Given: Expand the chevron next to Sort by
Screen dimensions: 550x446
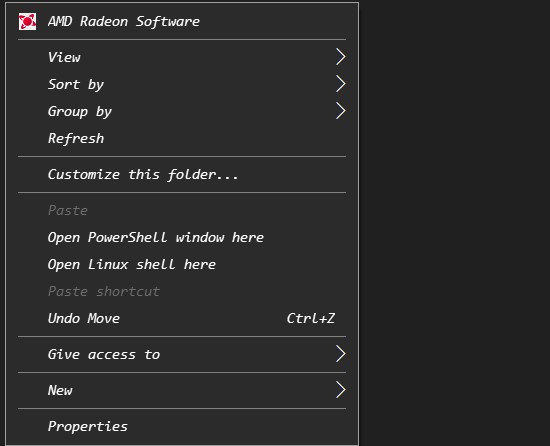Looking at the screenshot, I should 341,84.
